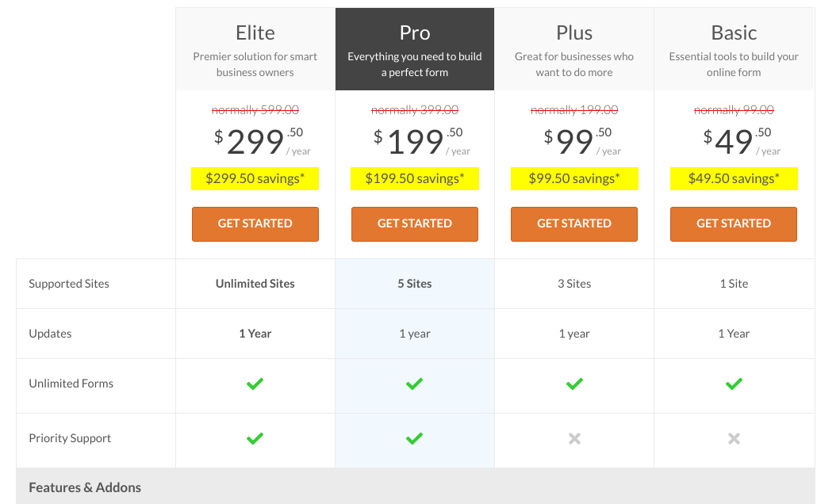The width and height of the screenshot is (840, 504).
Task: Click the Basic Unlimited Forms checkmark
Action: (734, 384)
